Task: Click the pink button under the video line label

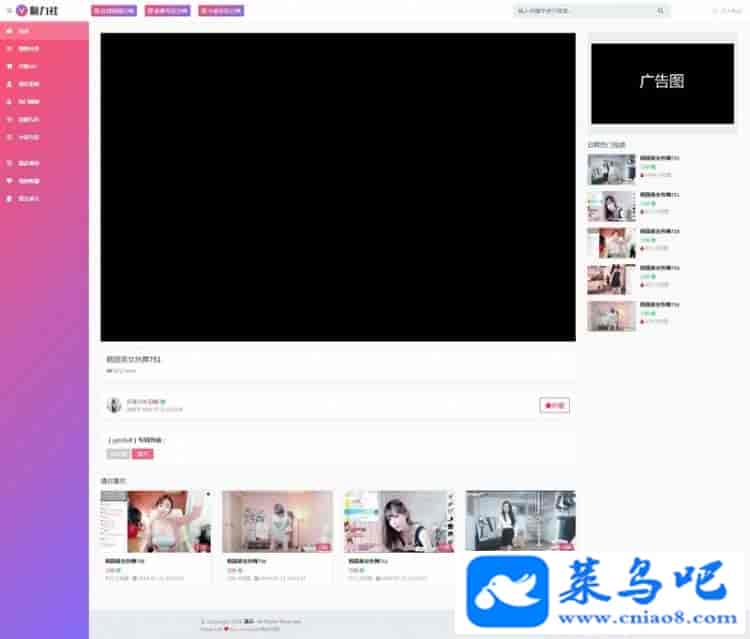Action: pos(143,454)
